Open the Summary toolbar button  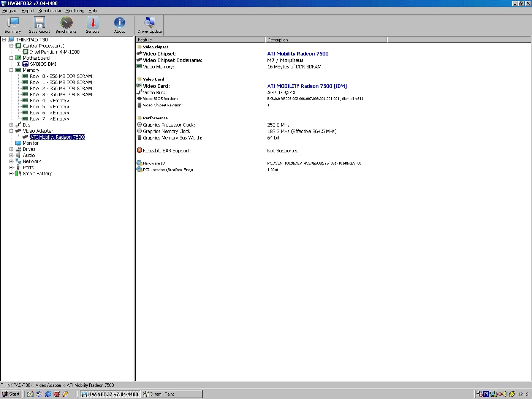(x=13, y=25)
